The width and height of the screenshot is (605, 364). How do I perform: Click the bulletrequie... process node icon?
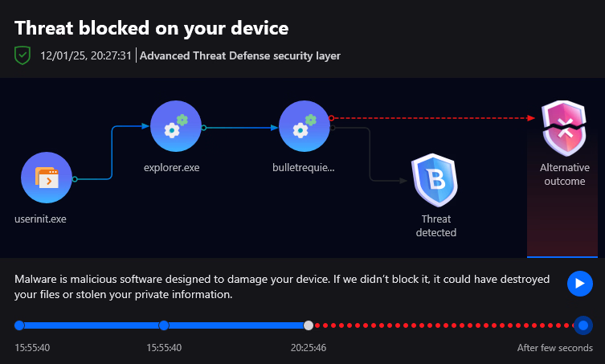coord(304,126)
